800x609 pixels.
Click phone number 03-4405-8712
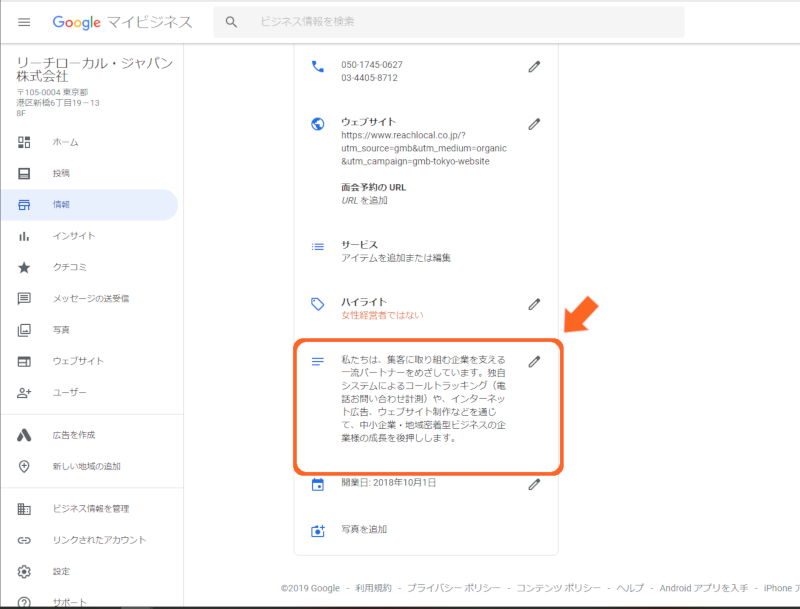point(369,78)
